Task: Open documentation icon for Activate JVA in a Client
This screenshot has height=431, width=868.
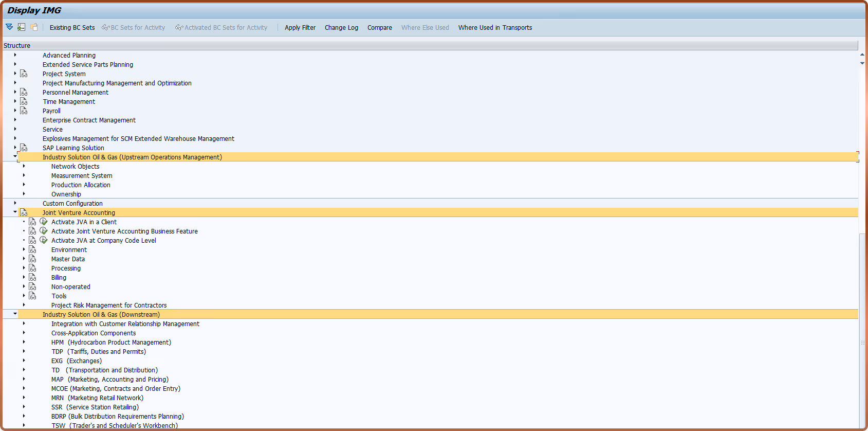Action: click(32, 222)
